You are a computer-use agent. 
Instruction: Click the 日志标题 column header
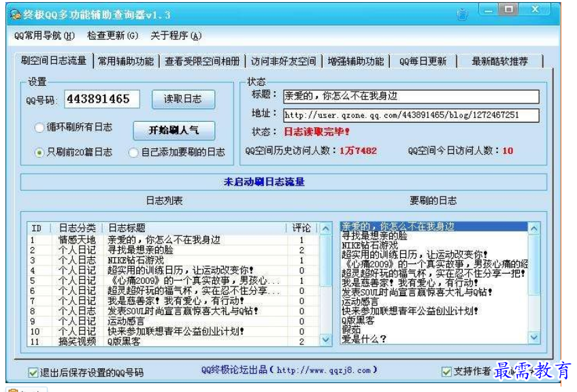[x=195, y=228]
